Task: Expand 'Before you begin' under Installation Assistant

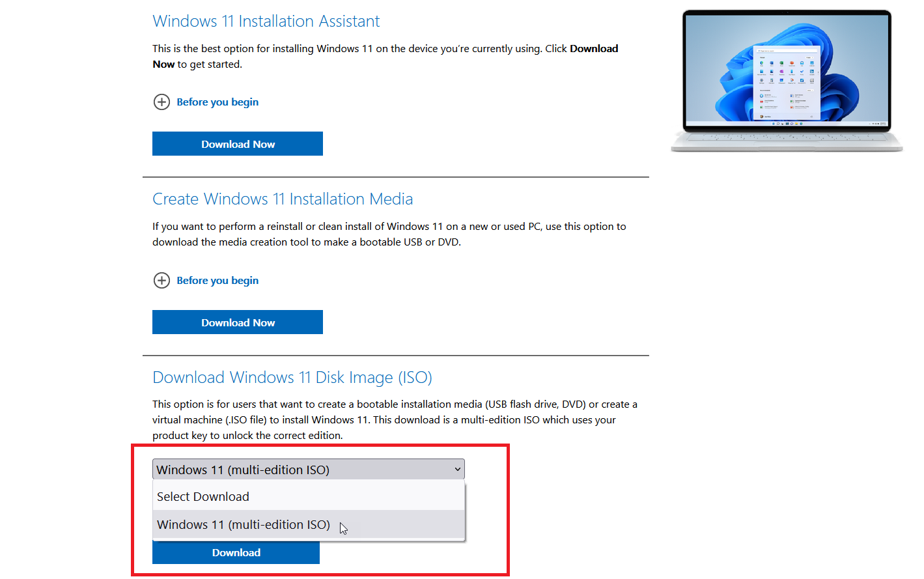Action: [x=217, y=102]
